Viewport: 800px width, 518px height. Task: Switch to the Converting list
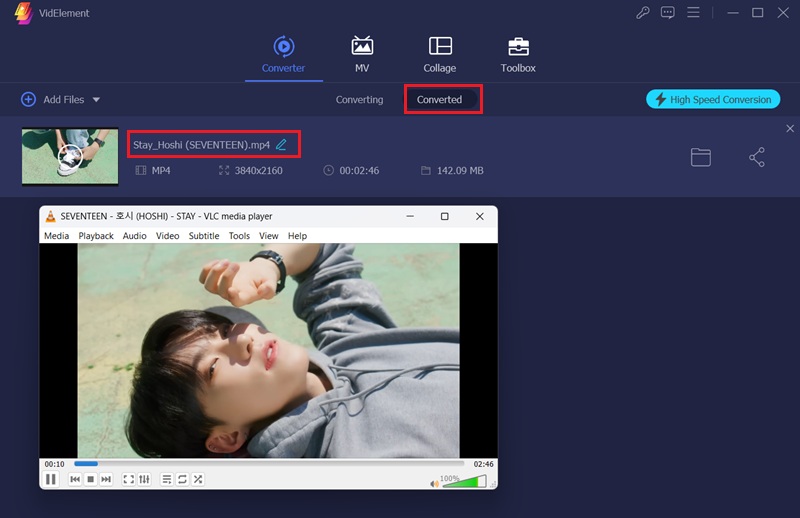pyautogui.click(x=359, y=100)
